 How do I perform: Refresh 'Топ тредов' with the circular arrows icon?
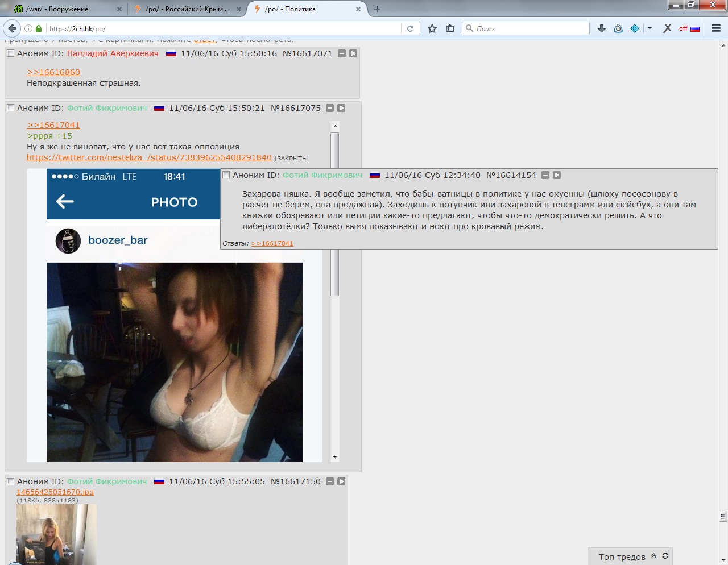[x=665, y=556]
